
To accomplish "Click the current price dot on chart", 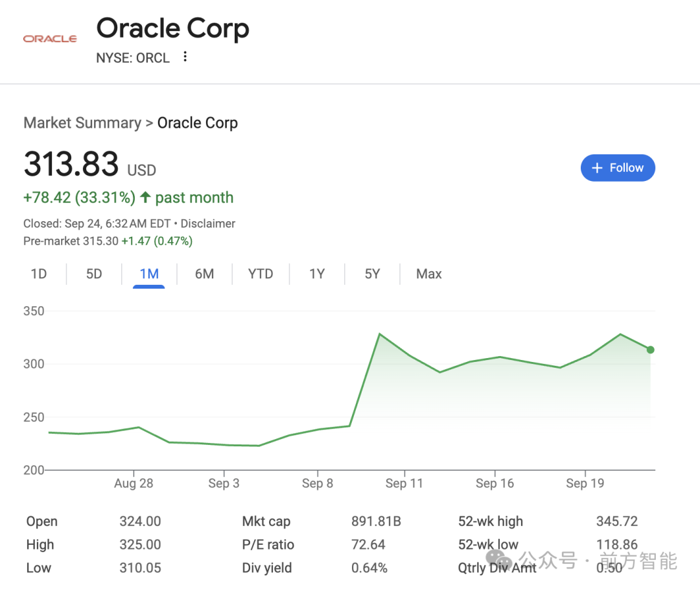I will [651, 350].
